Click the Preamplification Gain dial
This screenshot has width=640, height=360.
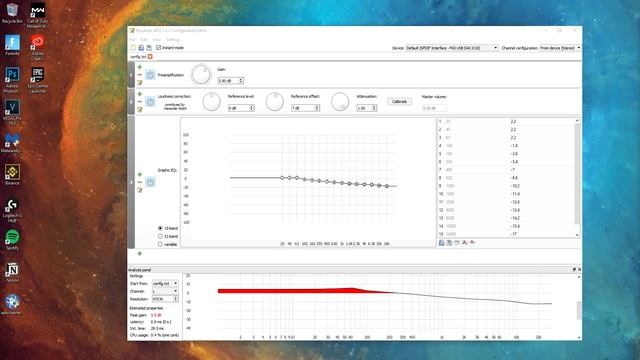tap(201, 74)
